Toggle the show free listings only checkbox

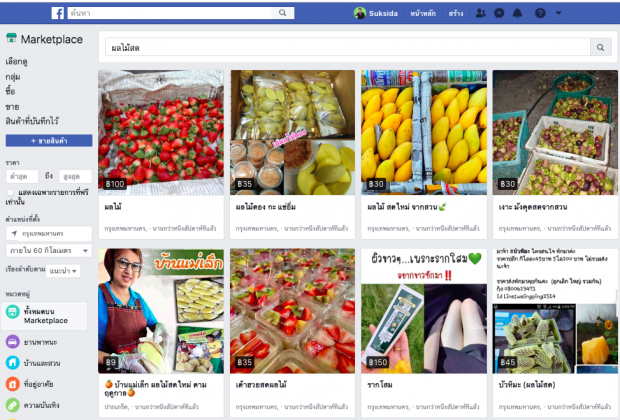pos(10,193)
